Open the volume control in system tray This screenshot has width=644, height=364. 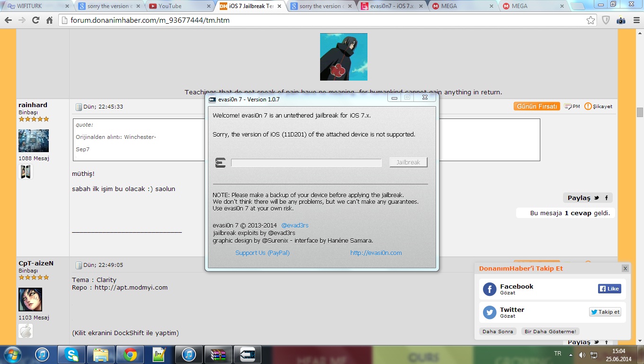[582, 355]
